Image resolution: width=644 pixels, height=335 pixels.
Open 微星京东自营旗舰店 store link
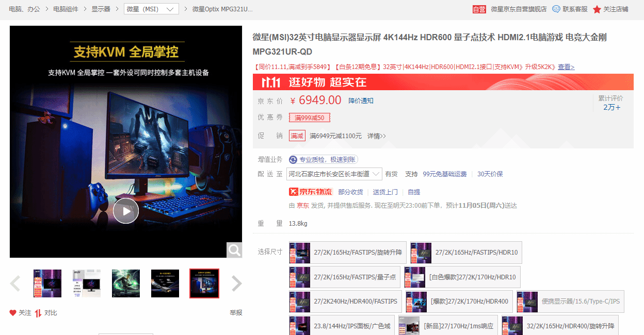[x=519, y=9]
